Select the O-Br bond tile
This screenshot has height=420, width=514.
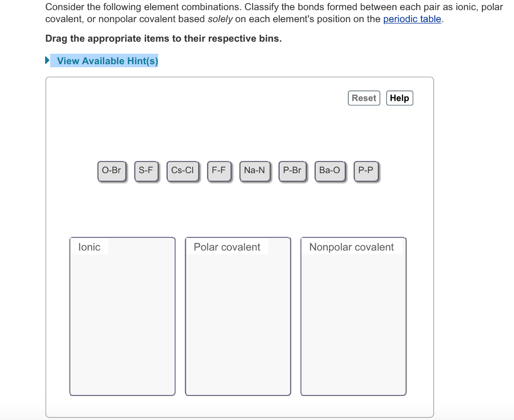coord(111,170)
